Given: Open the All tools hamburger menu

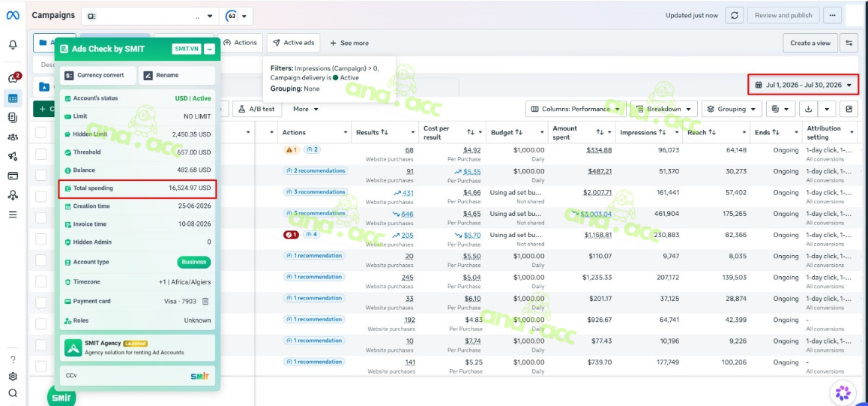Looking at the screenshot, I should click(13, 215).
